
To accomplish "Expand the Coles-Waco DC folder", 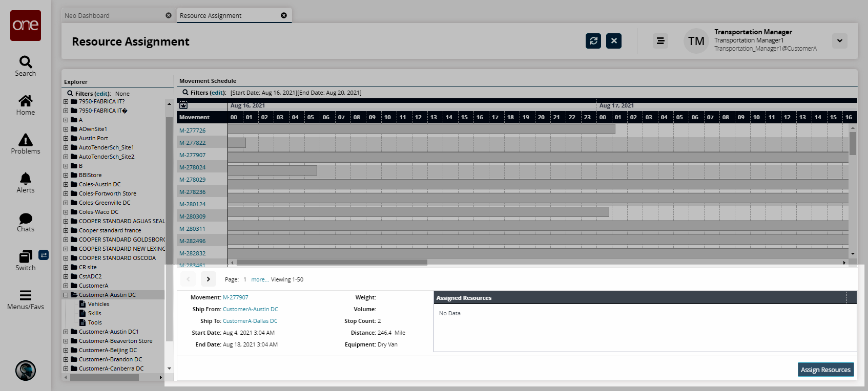I will [66, 212].
